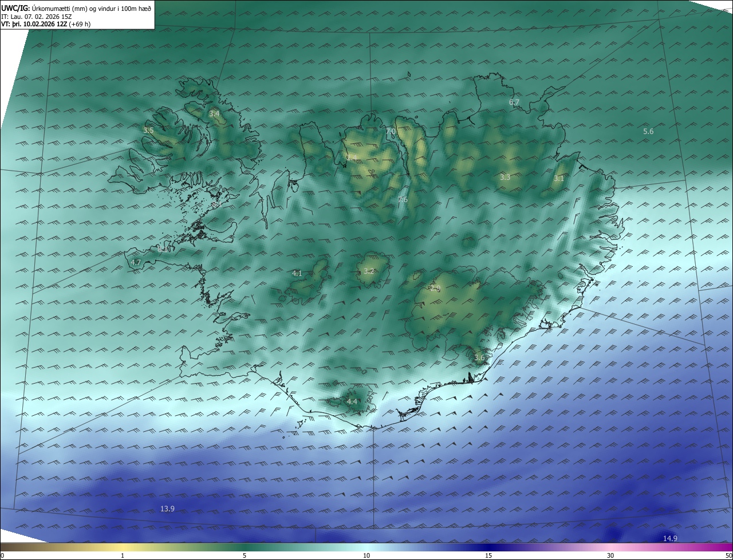Click the 13.9 value over the southern sea
Screen dimensions: 733x560
pyautogui.click(x=167, y=508)
